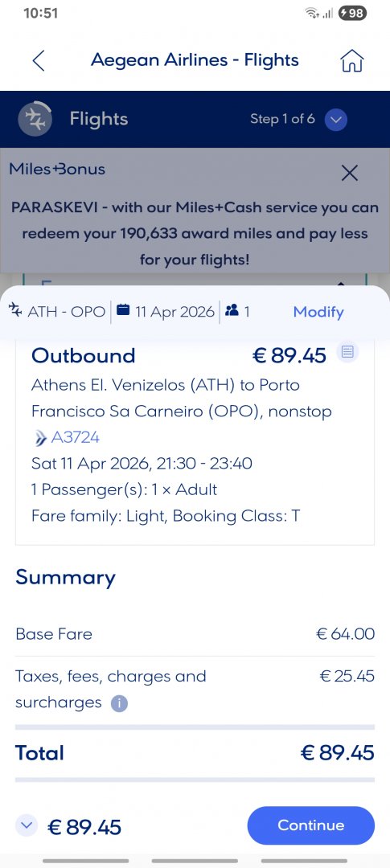Open the home icon in the header
390x868 pixels.
tap(351, 60)
